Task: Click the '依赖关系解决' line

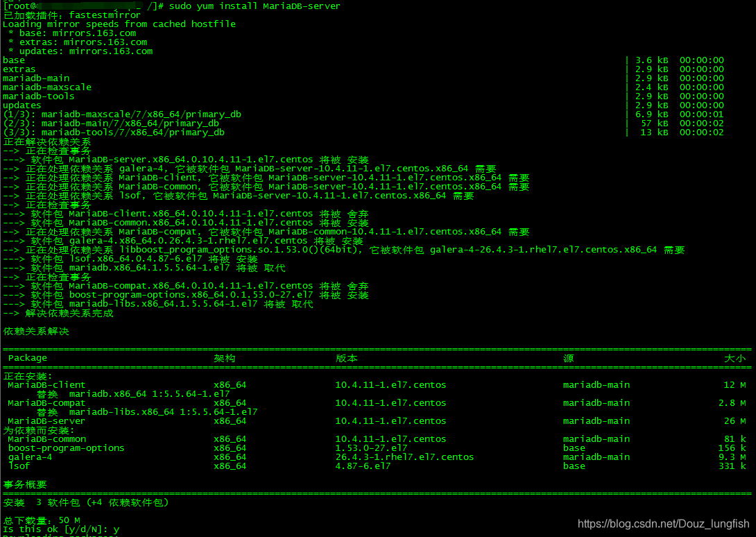Action: pos(36,332)
